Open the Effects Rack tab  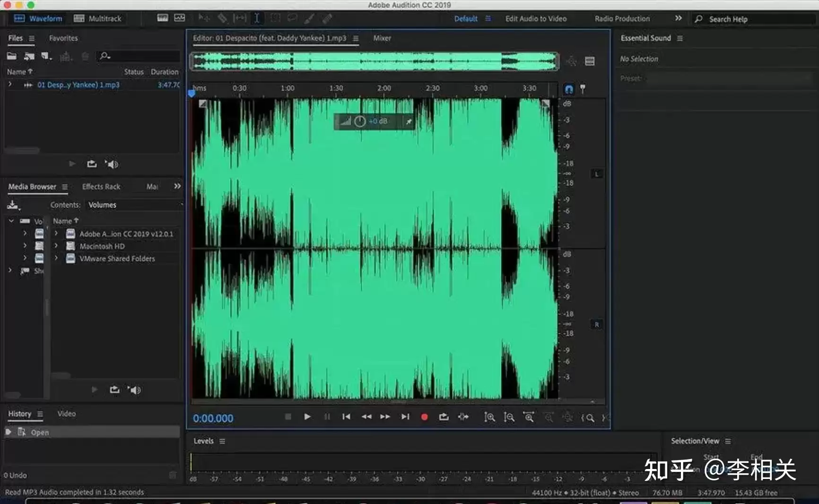click(x=101, y=187)
